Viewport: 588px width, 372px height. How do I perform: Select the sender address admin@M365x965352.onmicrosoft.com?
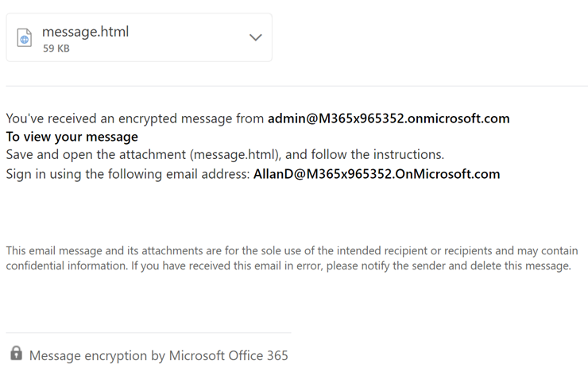(x=389, y=118)
